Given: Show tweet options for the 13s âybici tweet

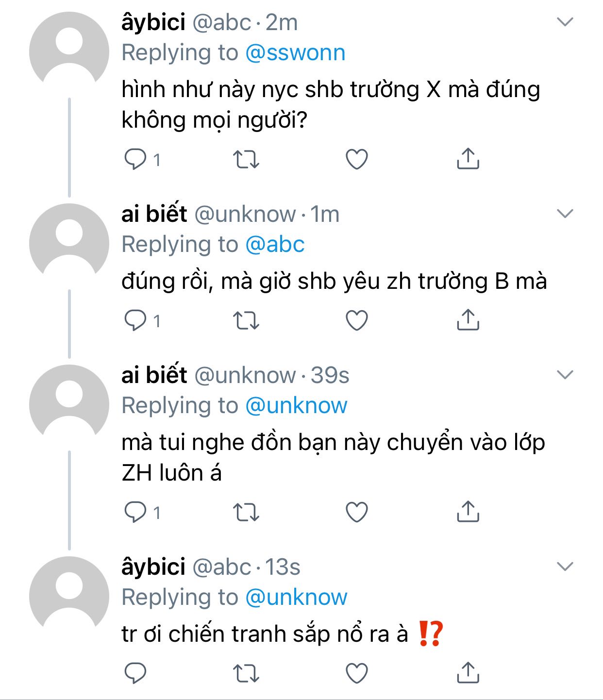Looking at the screenshot, I should click(x=565, y=567).
